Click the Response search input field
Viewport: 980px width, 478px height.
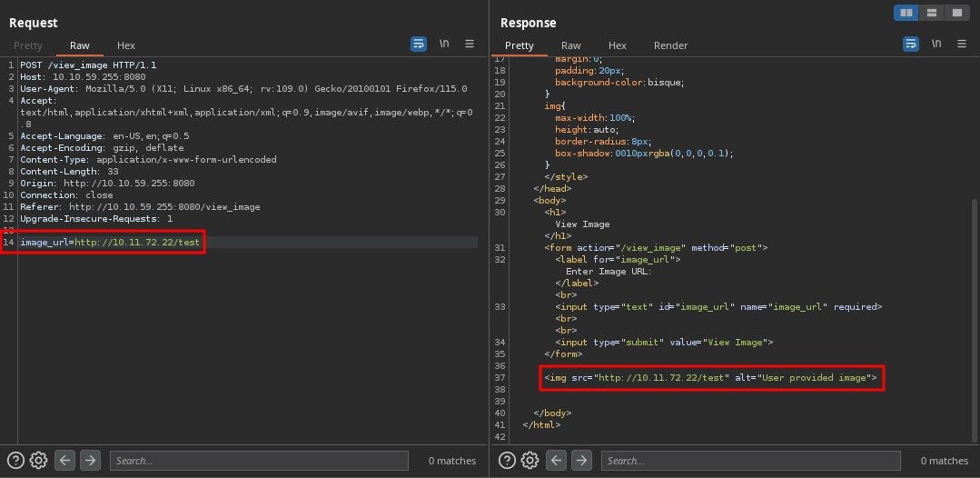[x=750, y=461]
